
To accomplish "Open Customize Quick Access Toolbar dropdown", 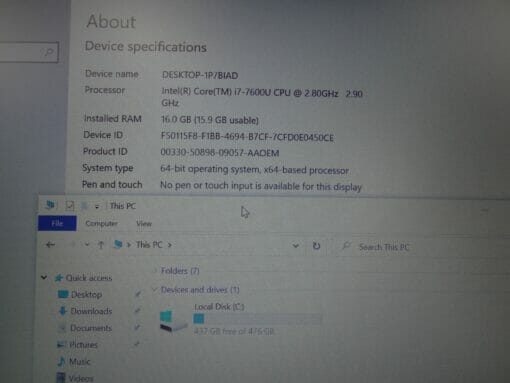I will coord(97,207).
